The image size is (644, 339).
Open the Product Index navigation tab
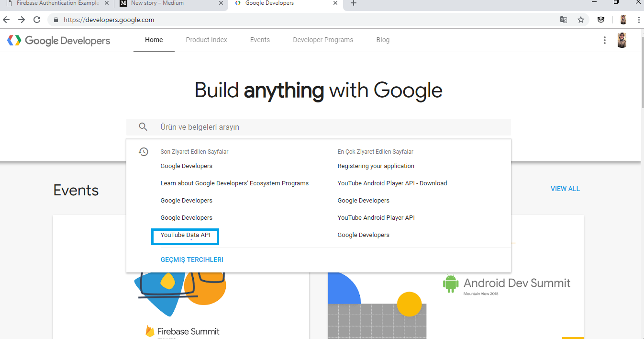(x=207, y=40)
